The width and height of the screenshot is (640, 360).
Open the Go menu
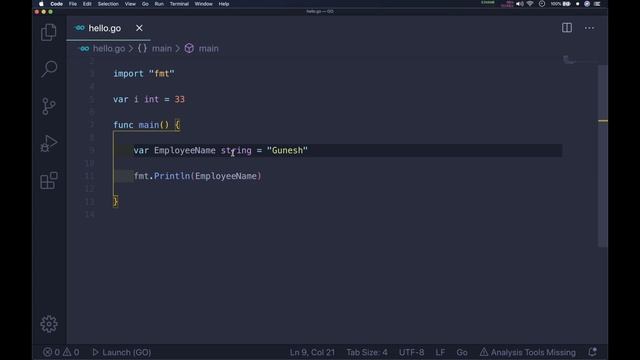[x=145, y=4]
